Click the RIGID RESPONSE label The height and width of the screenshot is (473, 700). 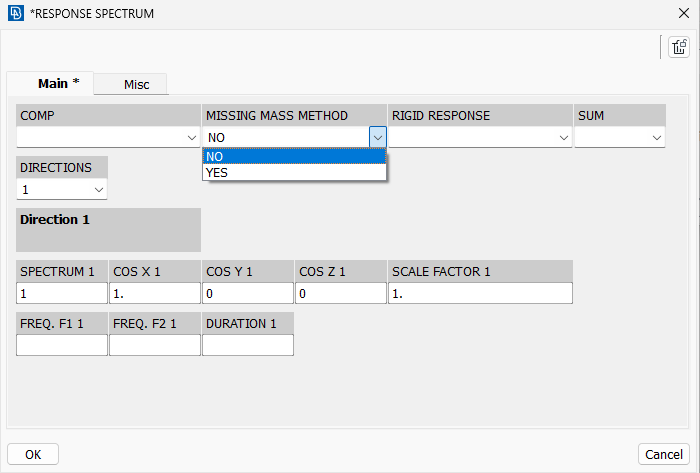[441, 116]
